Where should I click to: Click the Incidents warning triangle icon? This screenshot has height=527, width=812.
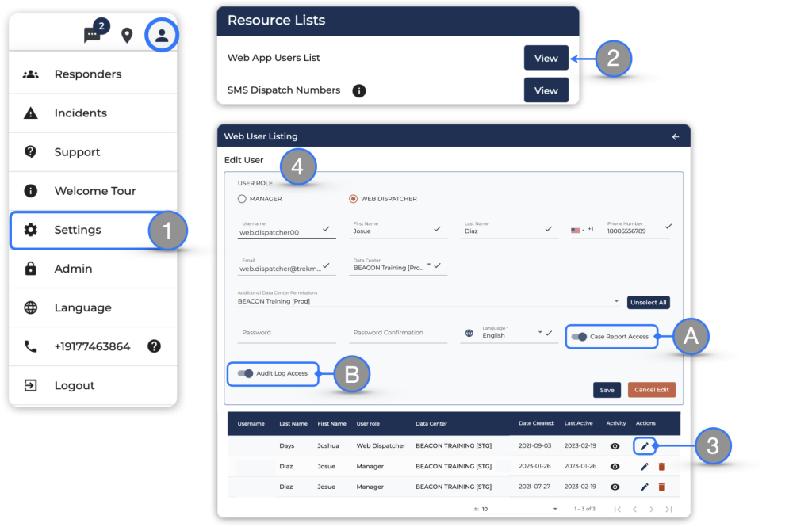coord(31,113)
